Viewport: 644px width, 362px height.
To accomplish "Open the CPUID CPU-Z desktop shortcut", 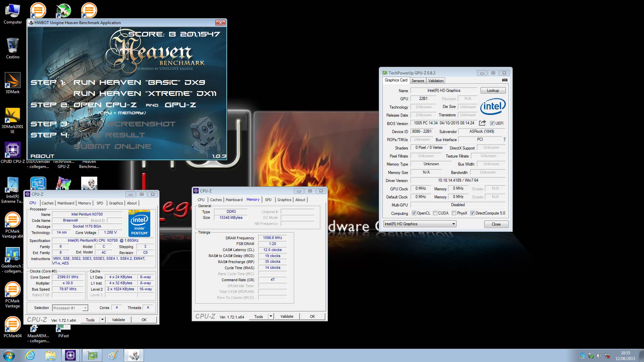I will [x=12, y=153].
